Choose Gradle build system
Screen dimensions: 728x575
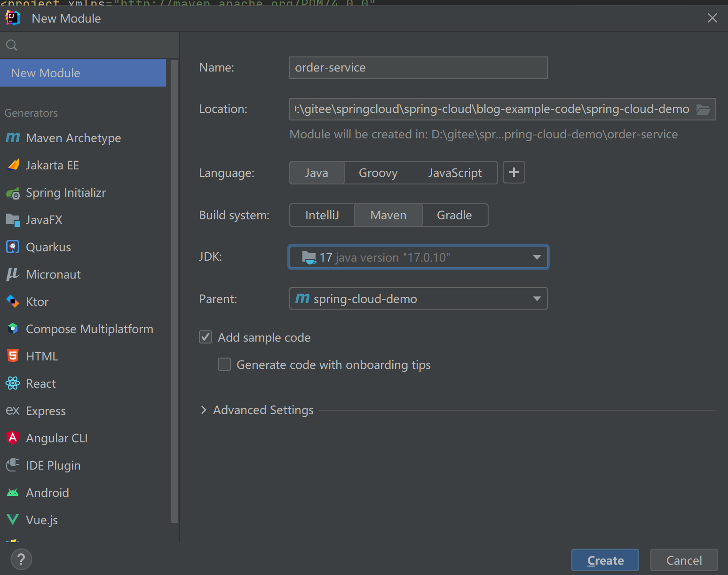(x=454, y=215)
